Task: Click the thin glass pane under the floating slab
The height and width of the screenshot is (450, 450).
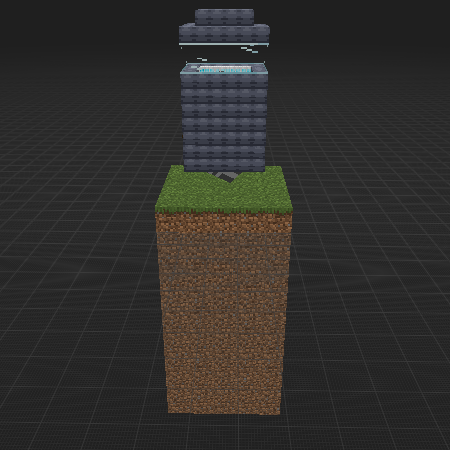Action: 224,44
